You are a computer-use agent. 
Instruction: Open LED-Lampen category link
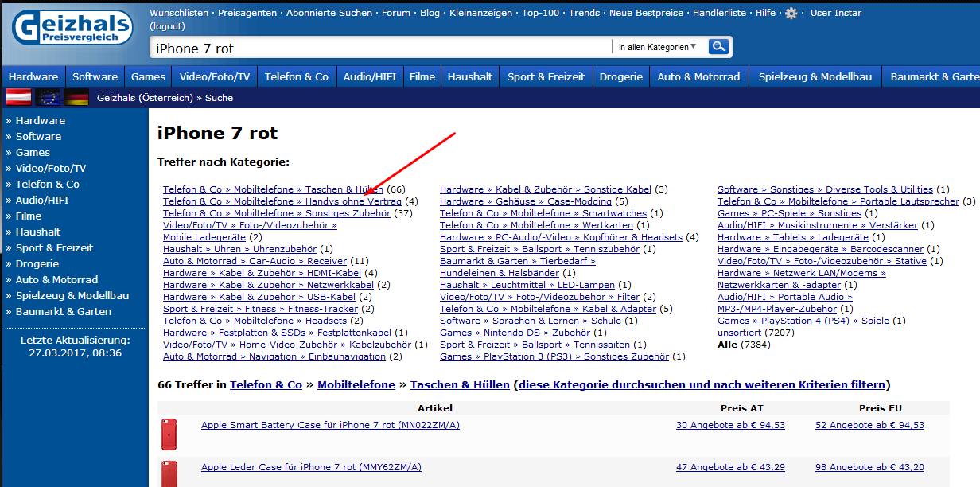coord(527,285)
